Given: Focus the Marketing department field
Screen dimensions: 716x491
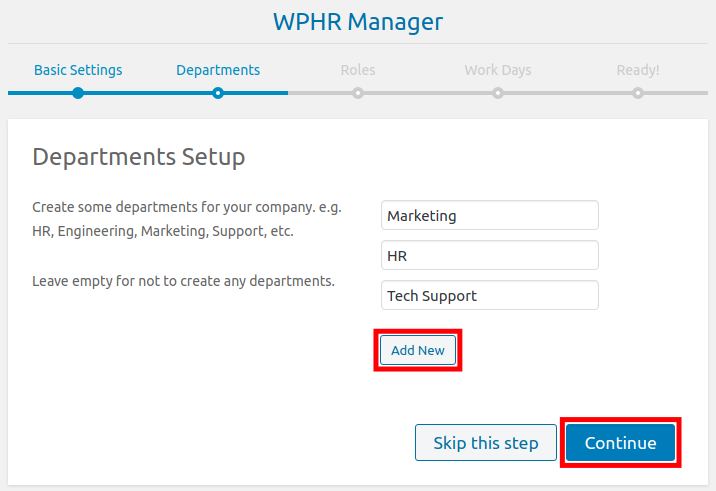Looking at the screenshot, I should point(489,215).
